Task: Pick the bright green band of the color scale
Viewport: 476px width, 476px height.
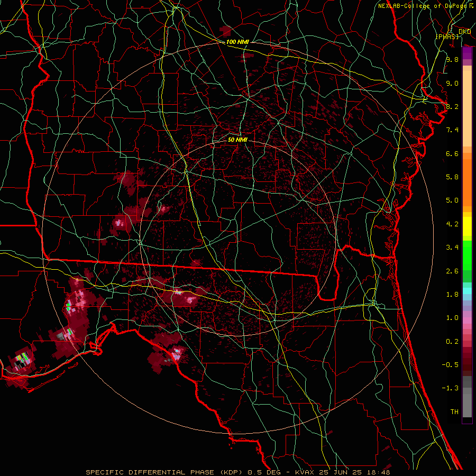Action: 467,255
